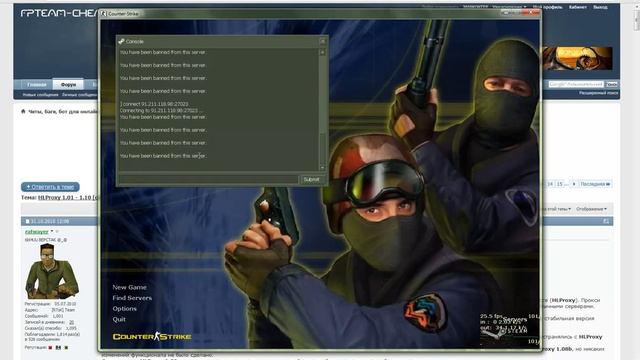Close the Console panel with its X

point(322,41)
